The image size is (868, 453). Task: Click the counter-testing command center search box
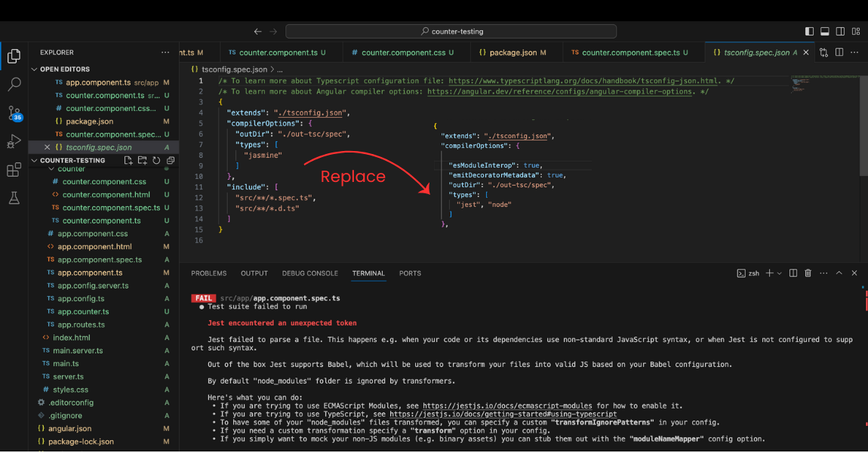(x=453, y=31)
